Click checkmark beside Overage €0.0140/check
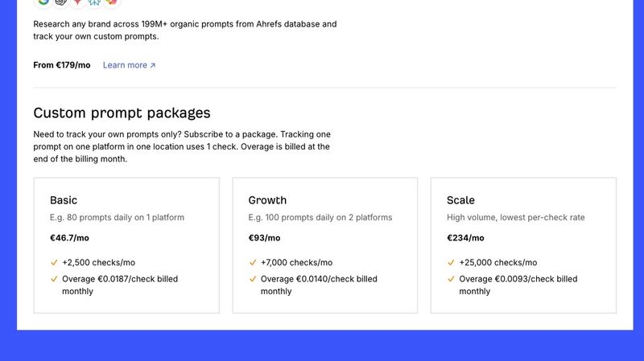This screenshot has width=644, height=361. click(x=253, y=279)
